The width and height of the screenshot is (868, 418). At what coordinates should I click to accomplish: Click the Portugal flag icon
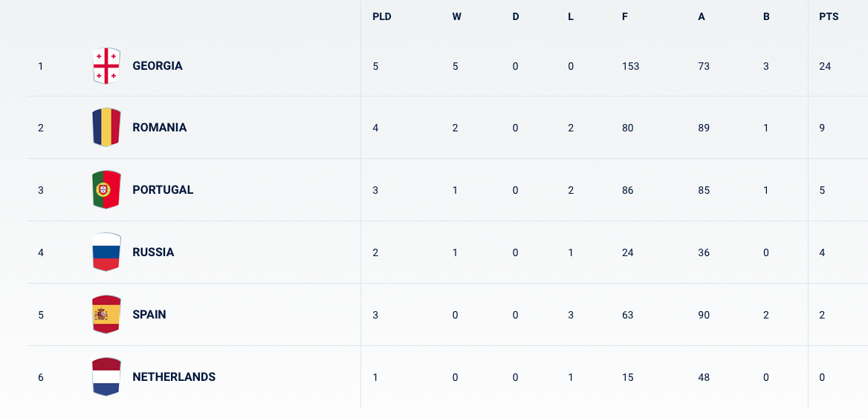coord(106,190)
